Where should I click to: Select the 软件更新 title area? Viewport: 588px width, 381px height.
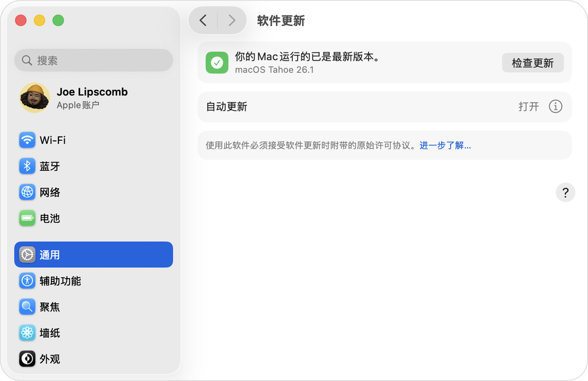click(280, 20)
